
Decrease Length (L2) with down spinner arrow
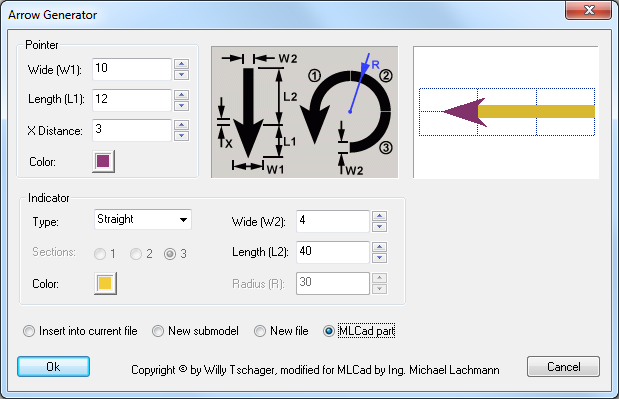(x=379, y=258)
